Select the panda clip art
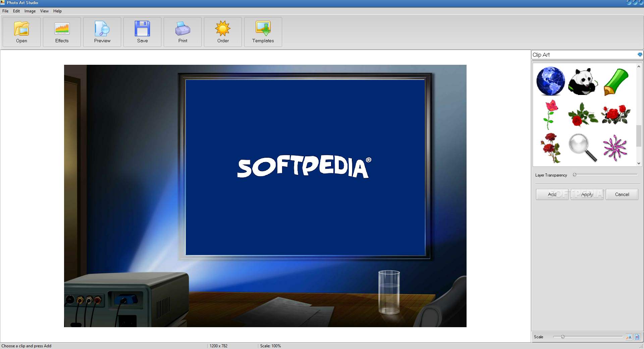 click(583, 82)
